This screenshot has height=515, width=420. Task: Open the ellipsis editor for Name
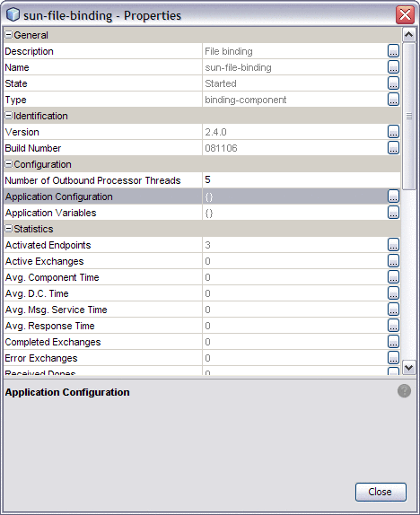pyautogui.click(x=393, y=67)
